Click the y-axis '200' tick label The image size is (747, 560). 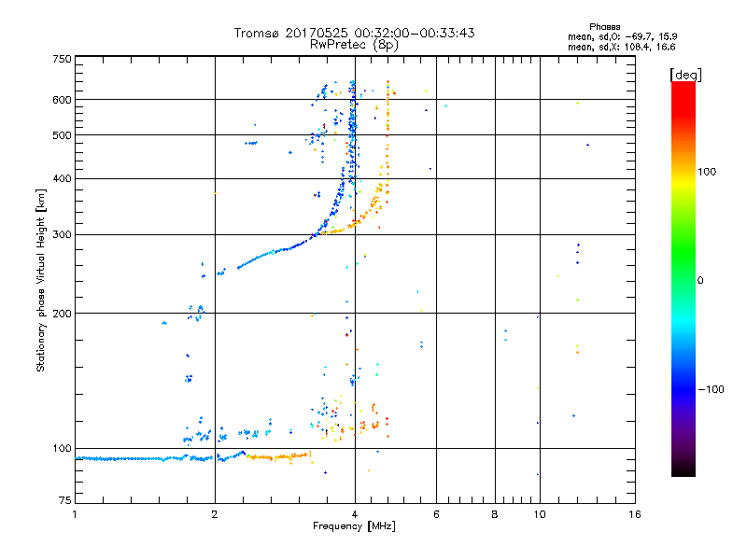point(62,314)
